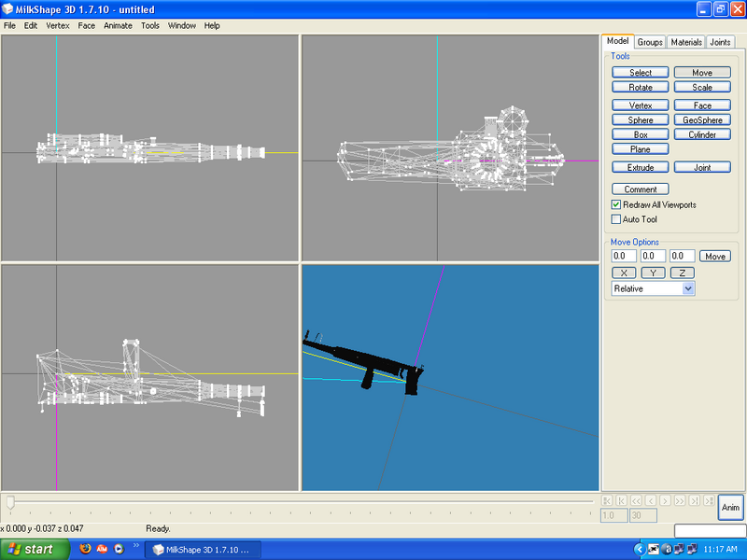Open the Vertex menu
The height and width of the screenshot is (560, 747).
pyautogui.click(x=58, y=26)
